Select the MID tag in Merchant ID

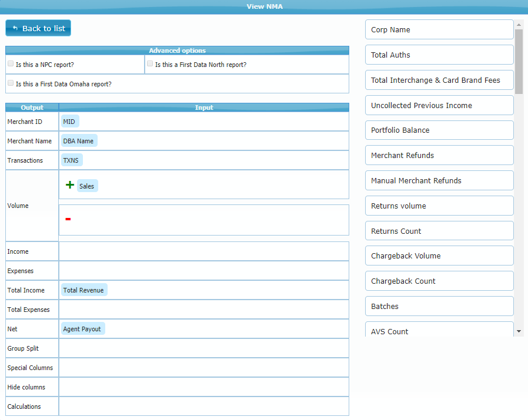(x=69, y=122)
